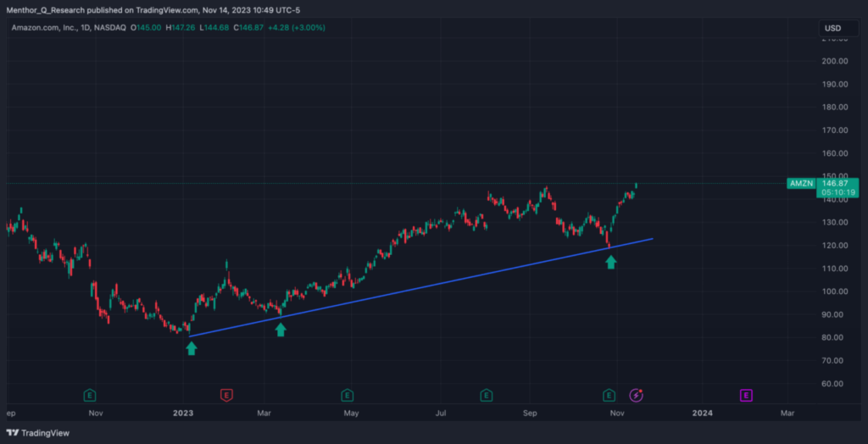
Task: Click the H147.26 high value in legend
Action: click(181, 27)
